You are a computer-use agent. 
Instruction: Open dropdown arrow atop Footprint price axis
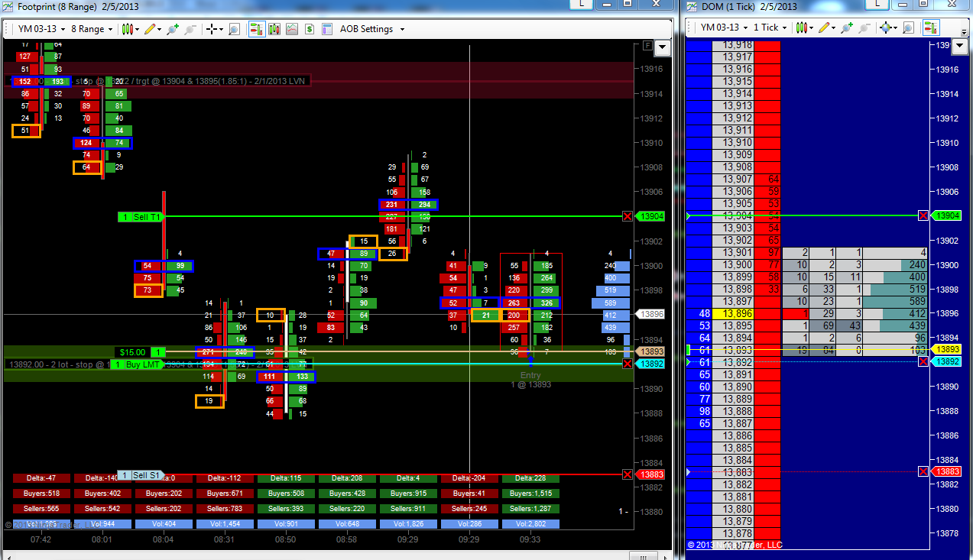(662, 47)
